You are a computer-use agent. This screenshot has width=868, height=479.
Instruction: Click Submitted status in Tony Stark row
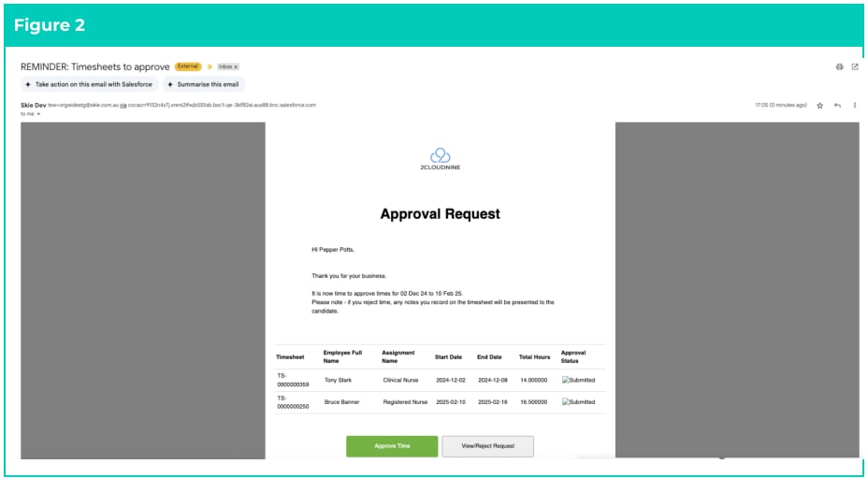coord(578,380)
